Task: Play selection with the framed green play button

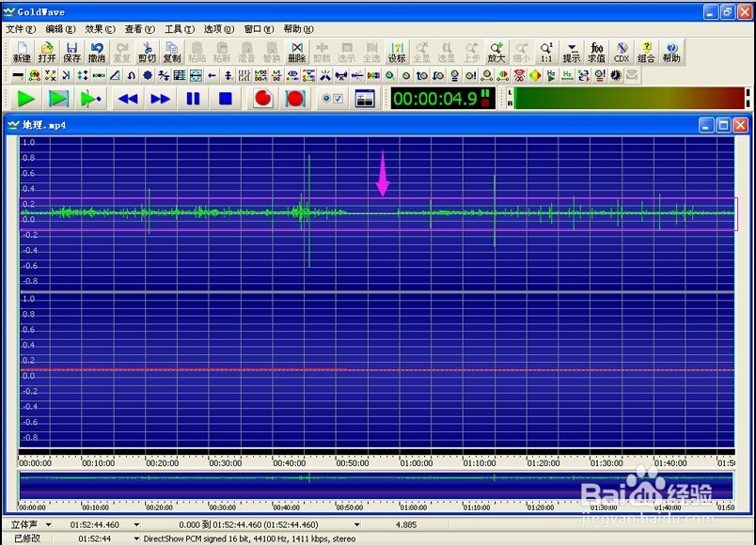Action: click(58, 99)
